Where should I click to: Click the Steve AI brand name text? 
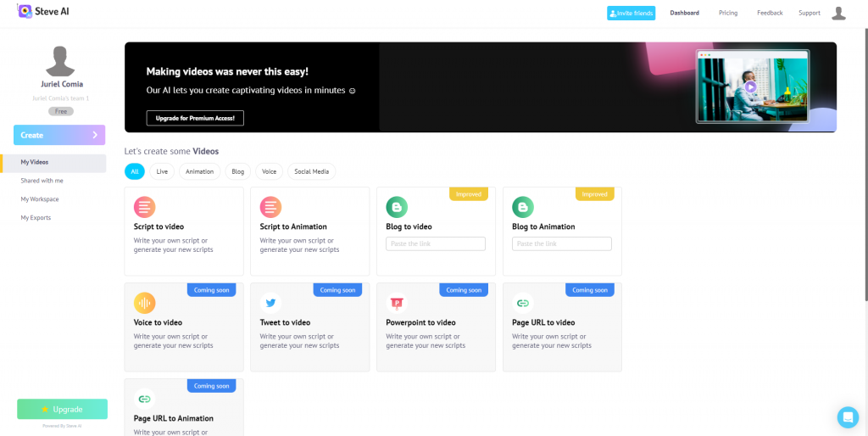click(53, 11)
